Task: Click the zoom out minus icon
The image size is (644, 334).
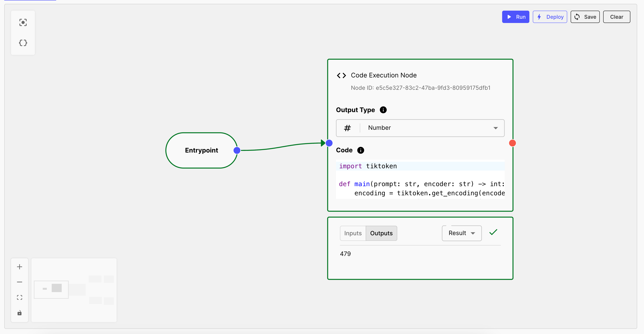Action: click(20, 282)
